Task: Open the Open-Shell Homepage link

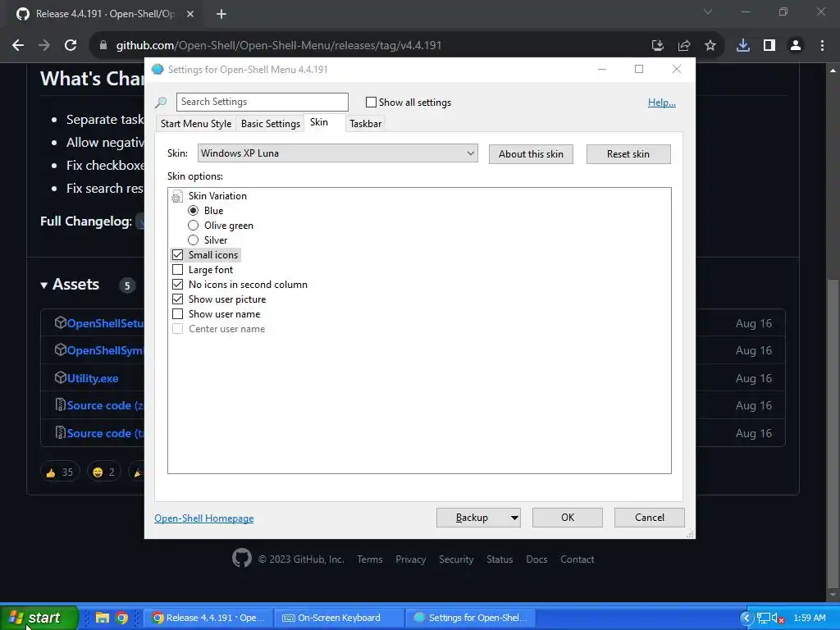Action: (x=204, y=518)
